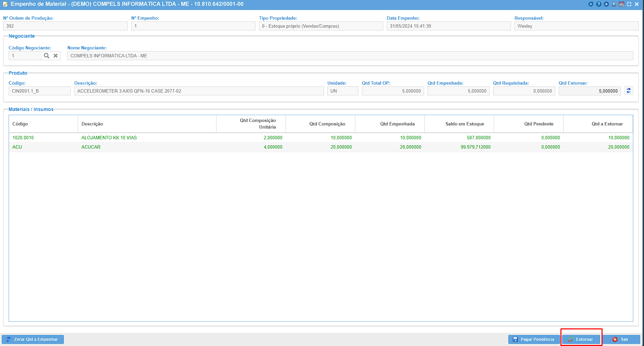The image size is (644, 346).
Task: Click the Qtd Total OP field
Action: click(x=393, y=91)
